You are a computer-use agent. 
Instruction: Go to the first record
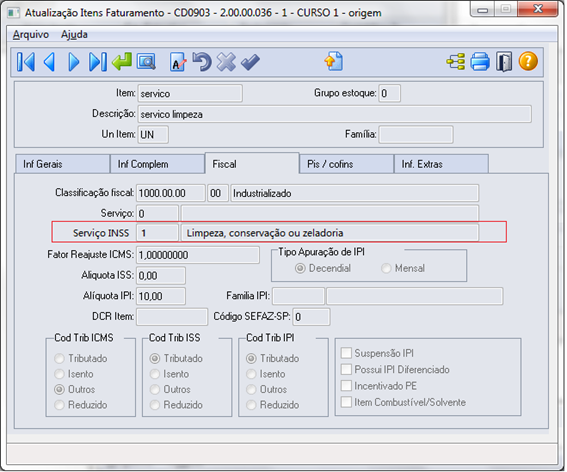pyautogui.click(x=26, y=62)
